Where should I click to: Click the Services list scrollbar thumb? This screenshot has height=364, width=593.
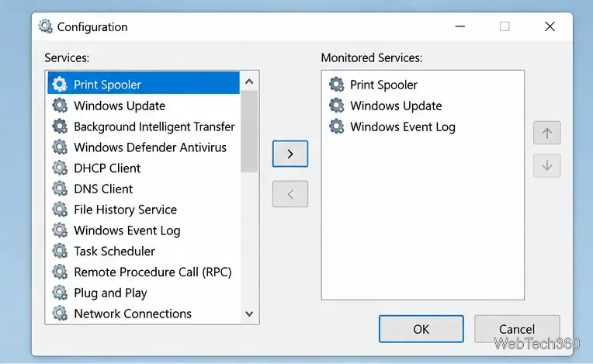pyautogui.click(x=249, y=131)
